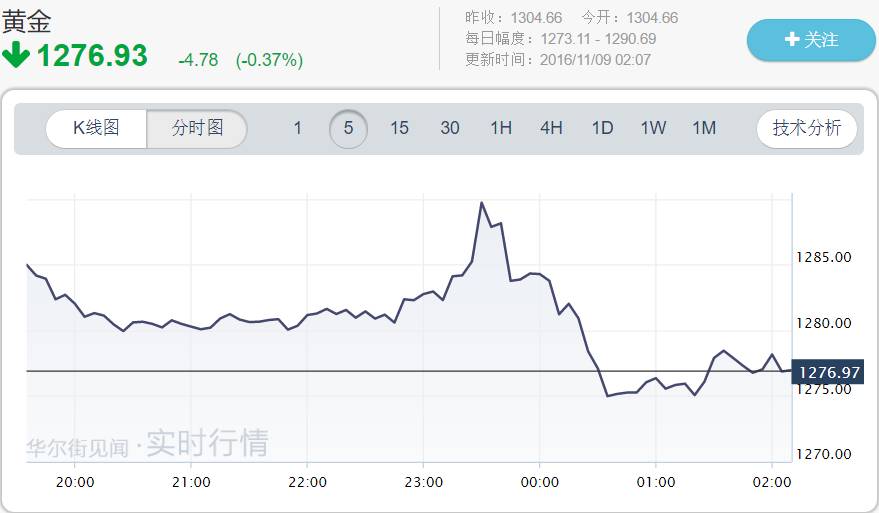Image resolution: width=879 pixels, height=513 pixels.
Task: Switch to 分时图 chart view
Action: 197,128
